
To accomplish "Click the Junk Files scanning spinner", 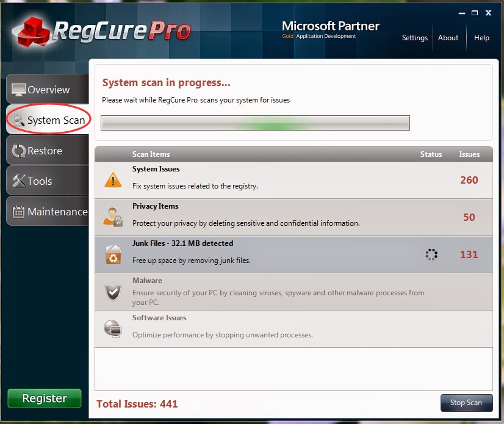I will (431, 254).
